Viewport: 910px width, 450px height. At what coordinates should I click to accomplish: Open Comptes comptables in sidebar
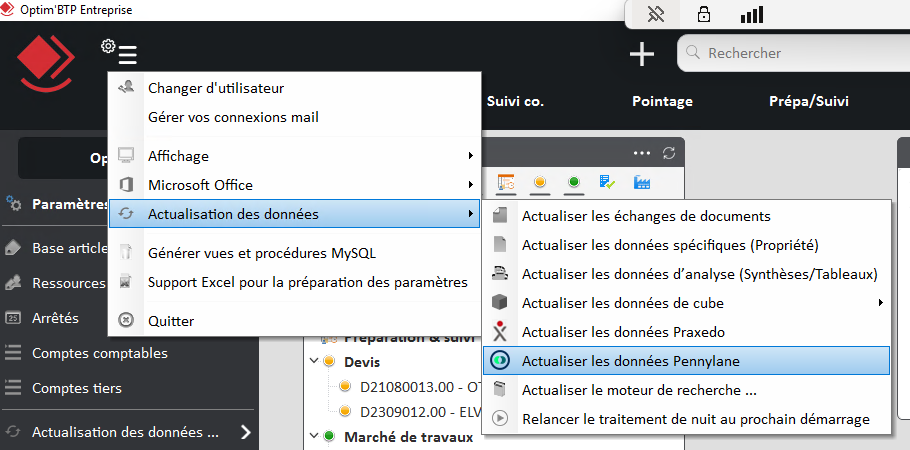(100, 353)
